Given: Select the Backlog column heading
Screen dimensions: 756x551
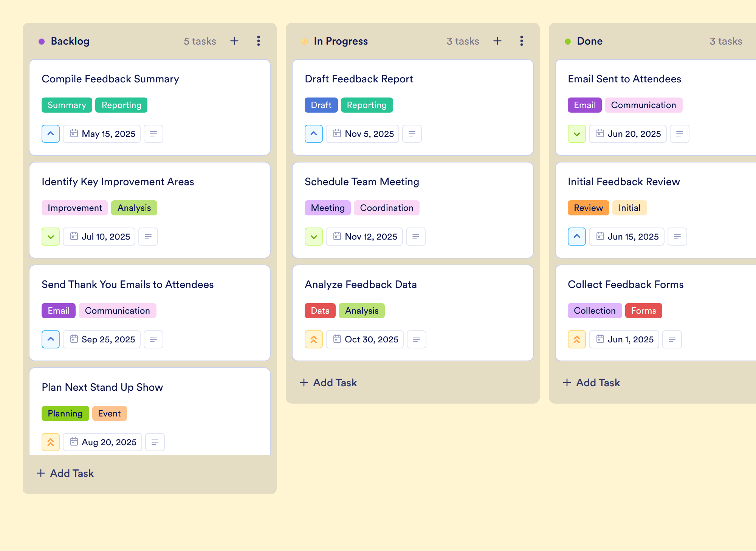Looking at the screenshot, I should 70,41.
